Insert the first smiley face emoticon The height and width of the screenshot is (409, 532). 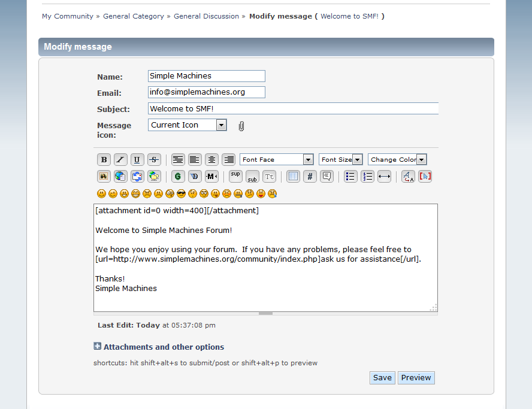101,193
